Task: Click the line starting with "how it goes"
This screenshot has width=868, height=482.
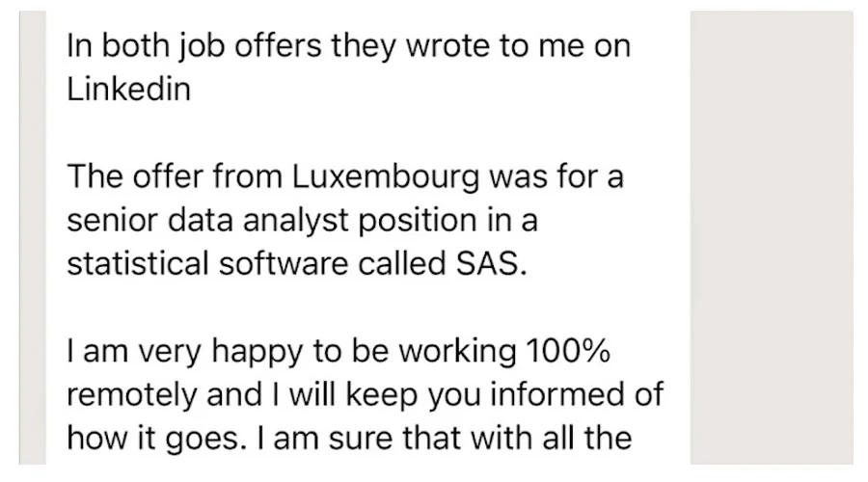Action: 349,439
